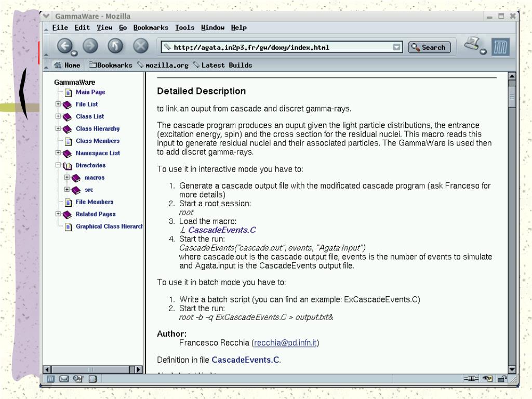Viewport: 532px width, 399px height.
Task: Open the Go menu
Action: (123, 28)
